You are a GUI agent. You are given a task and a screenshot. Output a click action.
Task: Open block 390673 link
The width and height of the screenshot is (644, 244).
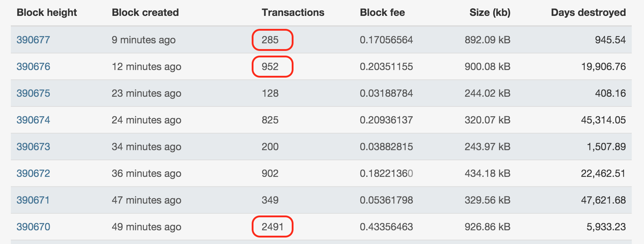33,147
